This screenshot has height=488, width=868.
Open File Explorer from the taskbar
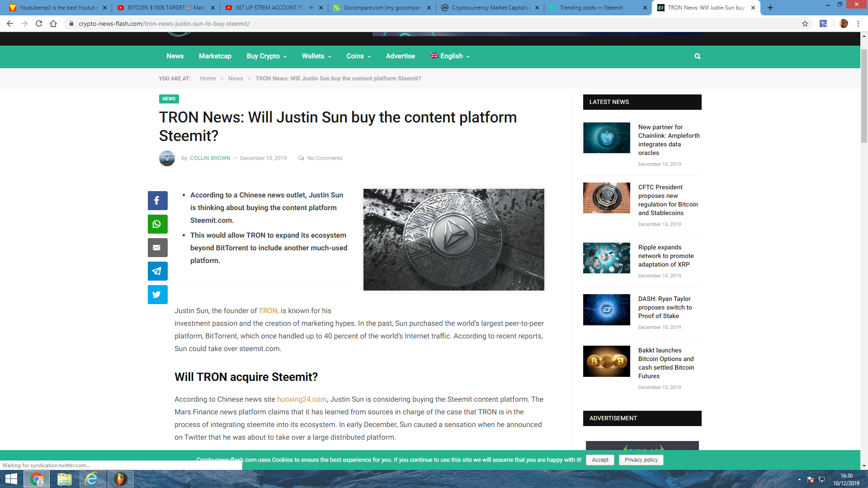64,479
